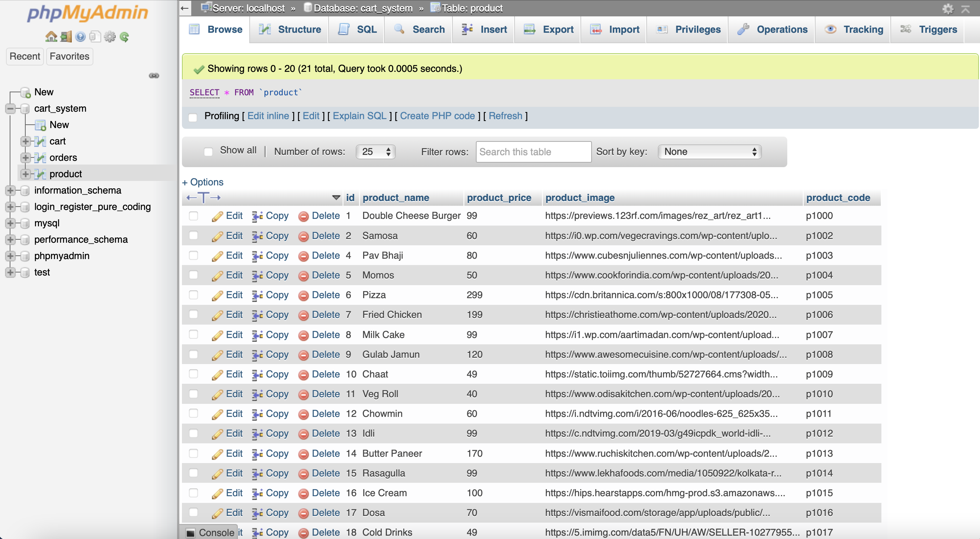
Task: Click the green reload navigation icon
Action: 124,36
